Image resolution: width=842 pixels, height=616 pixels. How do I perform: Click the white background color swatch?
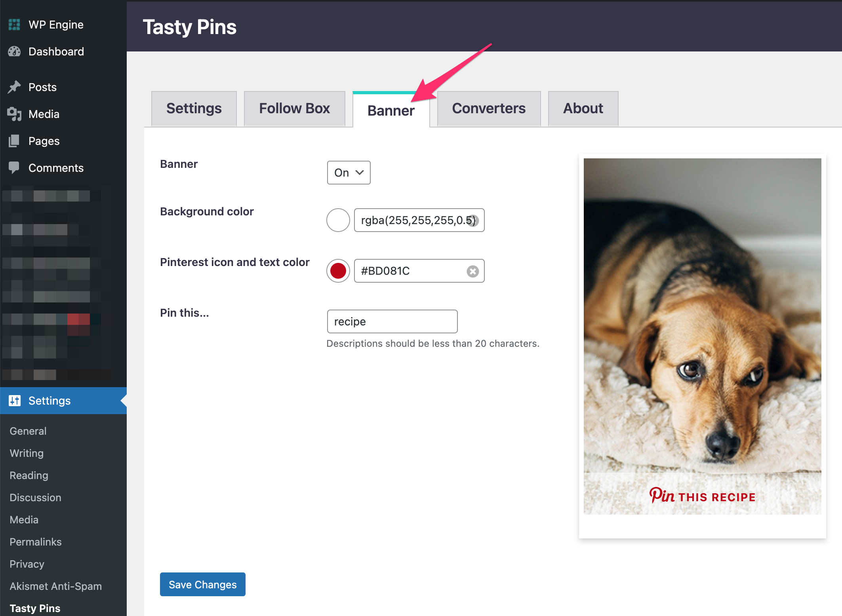pyautogui.click(x=338, y=220)
